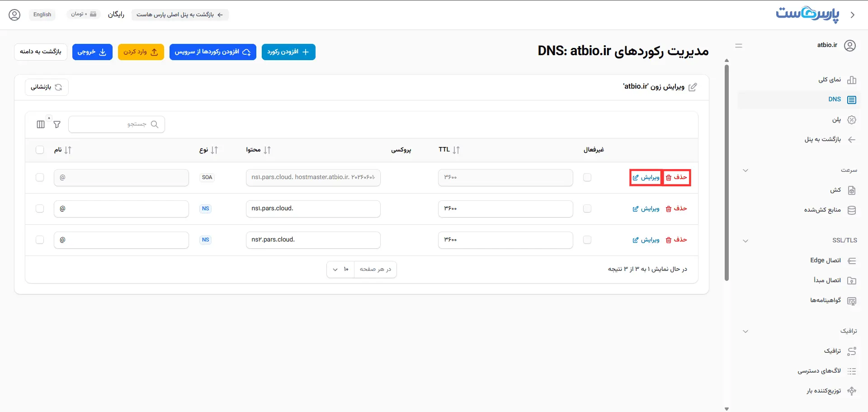Viewport: 868px width, 412px height.
Task: Click حذف delete for ns2.pars.cloud
Action: click(676, 240)
